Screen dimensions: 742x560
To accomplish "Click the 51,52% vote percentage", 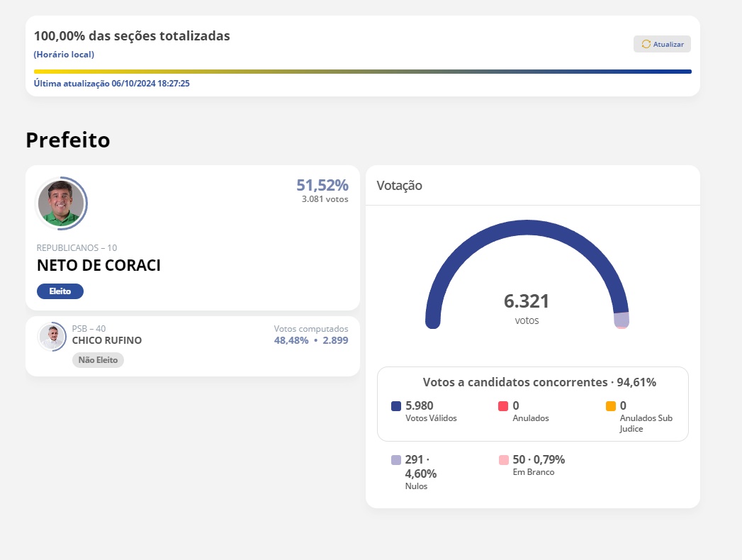I will [x=322, y=186].
